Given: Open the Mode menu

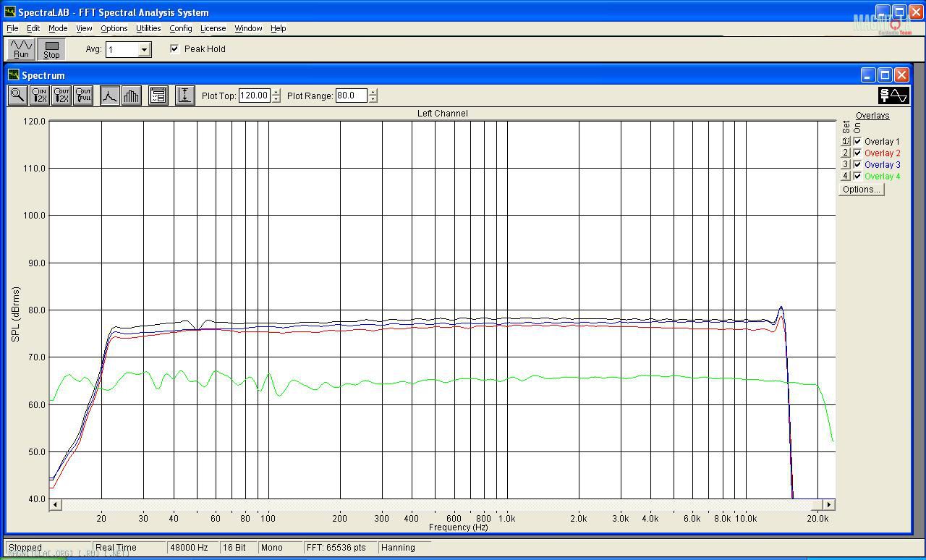Looking at the screenshot, I should tap(58, 28).
